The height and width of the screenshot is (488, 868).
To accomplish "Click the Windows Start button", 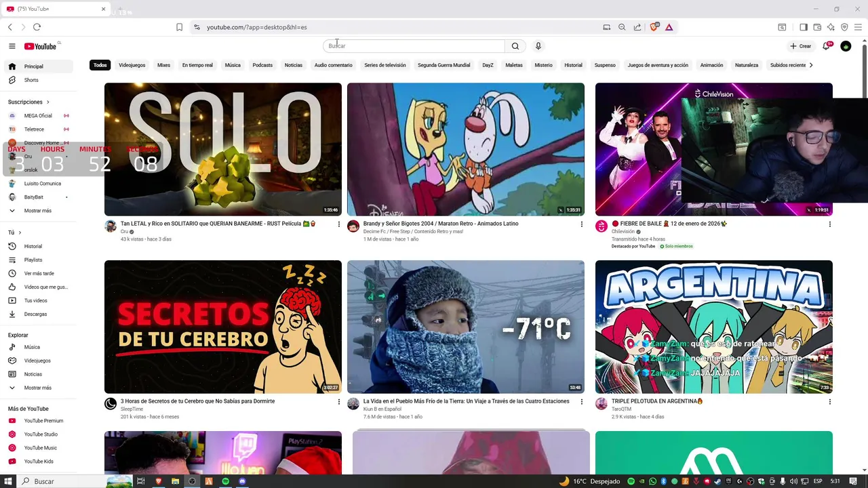I will click(x=8, y=481).
